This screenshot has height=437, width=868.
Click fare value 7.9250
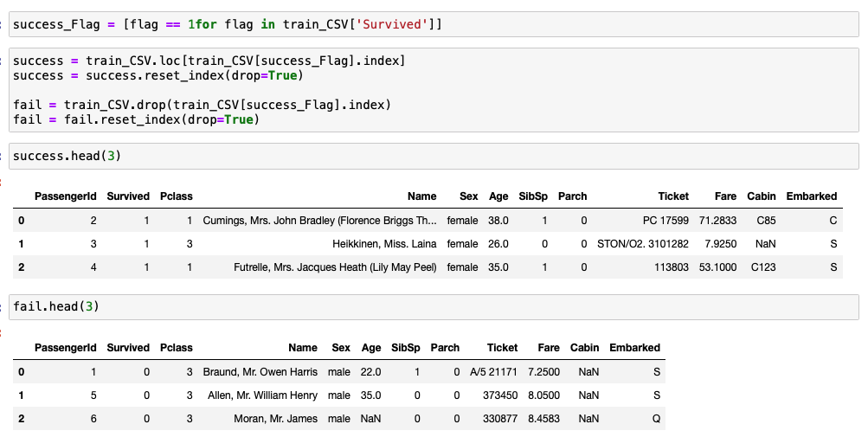pyautogui.click(x=721, y=244)
